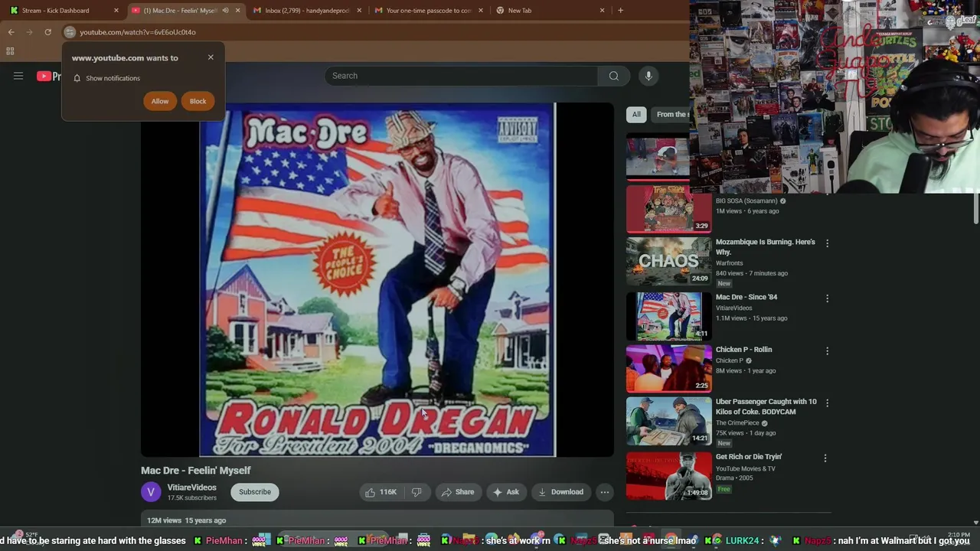This screenshot has height=551, width=980.
Task: Like the video with 116K likes
Action: pos(381,492)
